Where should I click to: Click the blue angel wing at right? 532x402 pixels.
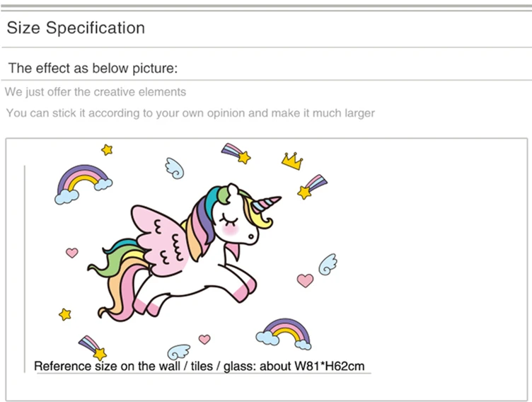point(328,265)
